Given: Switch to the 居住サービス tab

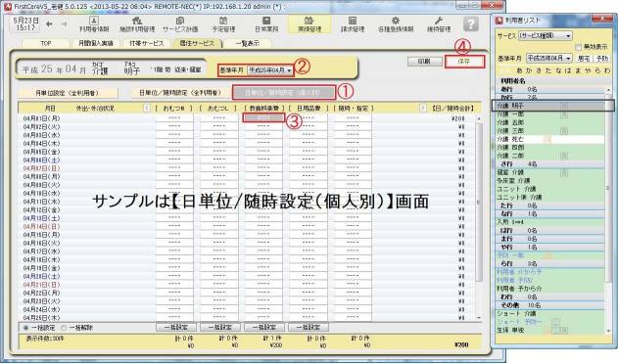Looking at the screenshot, I should pyautogui.click(x=197, y=43).
